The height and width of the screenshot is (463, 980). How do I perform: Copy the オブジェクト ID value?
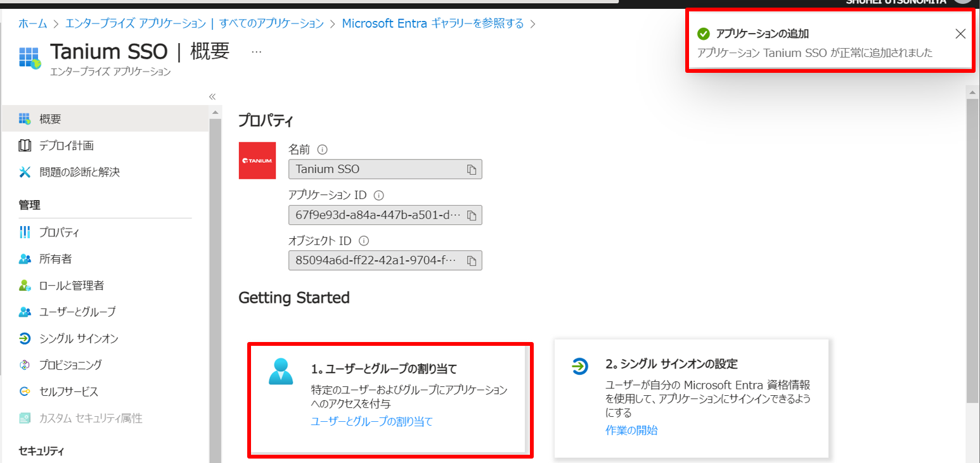[471, 260]
